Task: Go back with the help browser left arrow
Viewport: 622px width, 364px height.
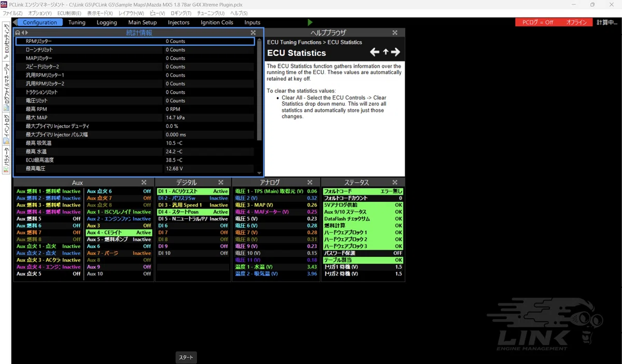Action: click(375, 52)
